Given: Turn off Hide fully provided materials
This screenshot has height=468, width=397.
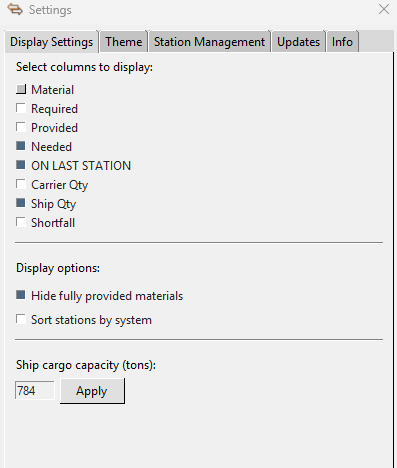Looking at the screenshot, I should 21,295.
